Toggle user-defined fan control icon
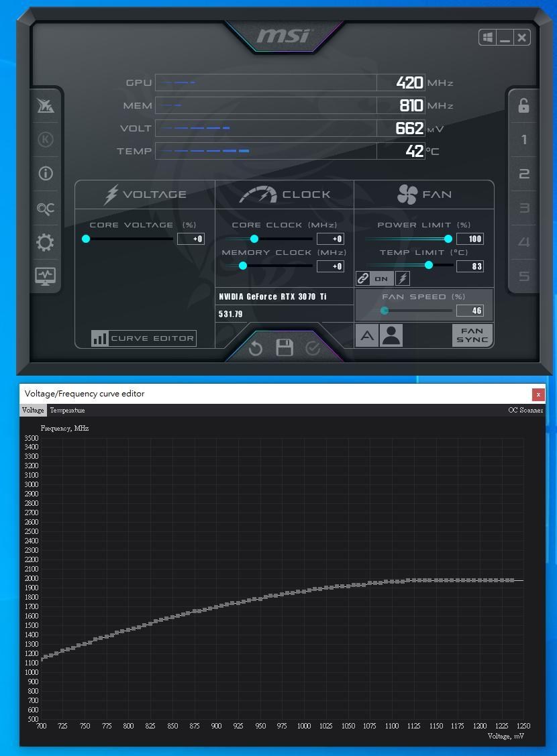Screen dimensions: 557x756 point(391,335)
